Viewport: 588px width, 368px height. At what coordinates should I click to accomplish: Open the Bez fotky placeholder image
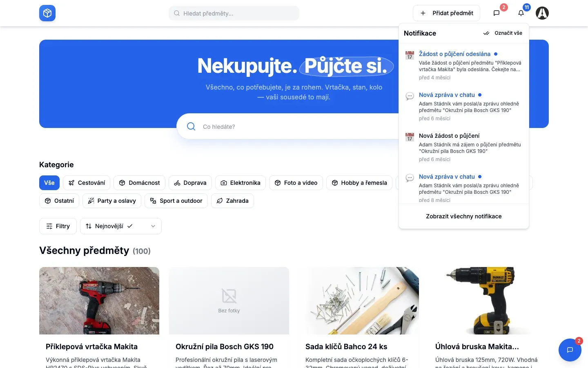229,301
